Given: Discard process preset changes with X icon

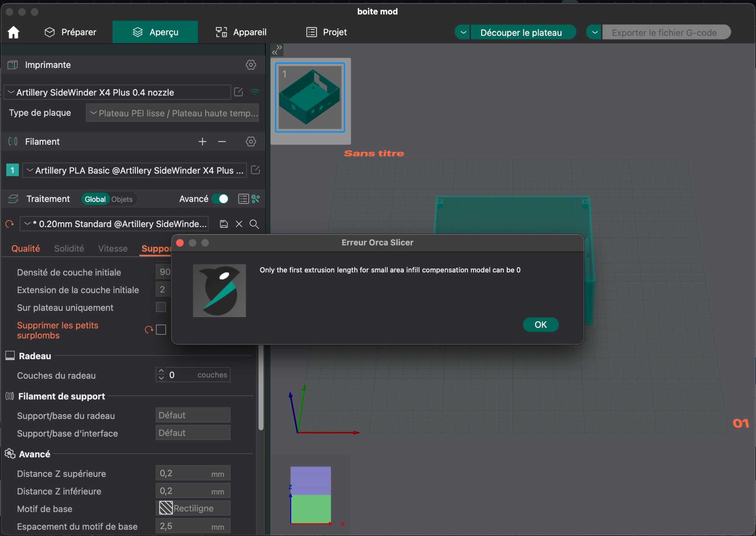Looking at the screenshot, I should click(x=239, y=224).
